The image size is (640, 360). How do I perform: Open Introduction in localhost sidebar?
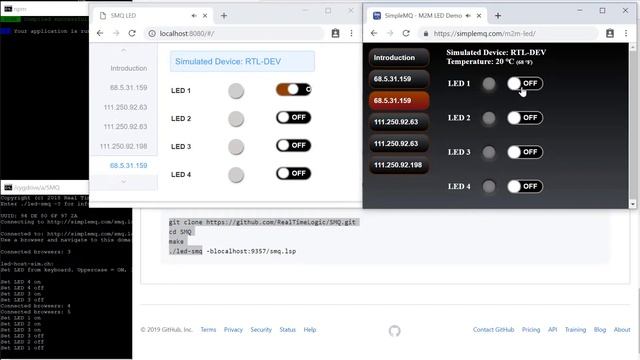pos(129,68)
